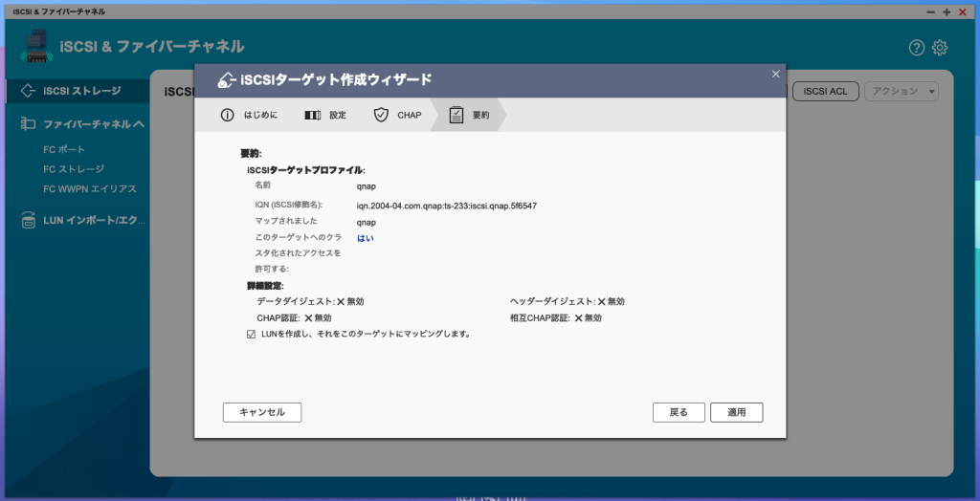Click the キャンセル button
This screenshot has height=501, width=980.
point(262,412)
